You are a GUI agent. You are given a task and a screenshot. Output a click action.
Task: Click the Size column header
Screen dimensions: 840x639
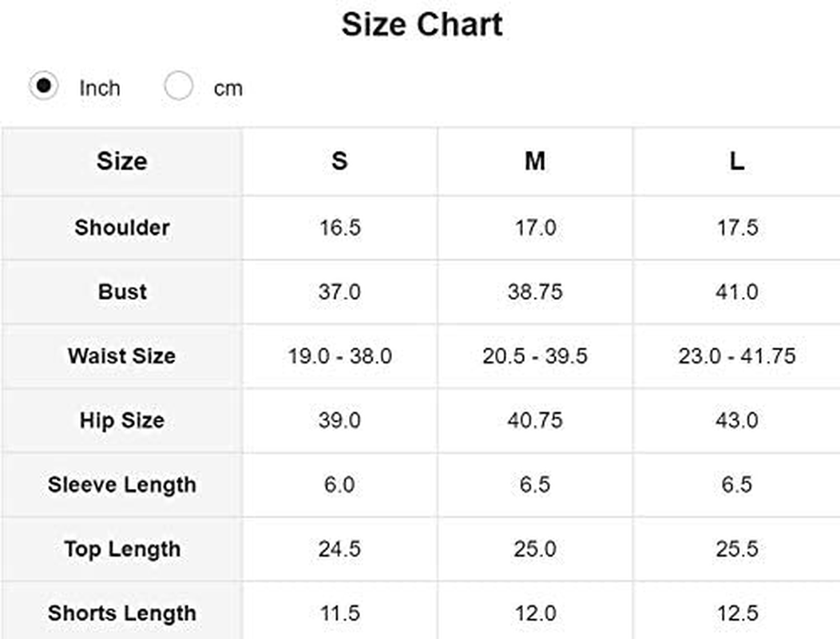click(x=121, y=161)
